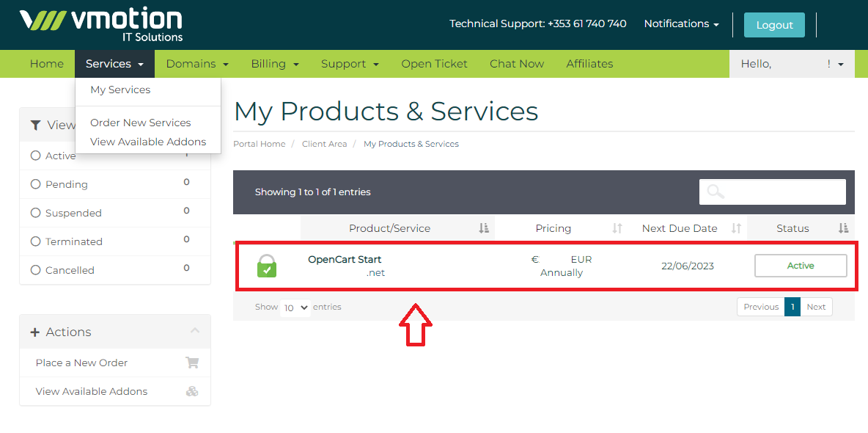Choose My Services from dropdown
The image size is (868, 433).
pos(120,90)
